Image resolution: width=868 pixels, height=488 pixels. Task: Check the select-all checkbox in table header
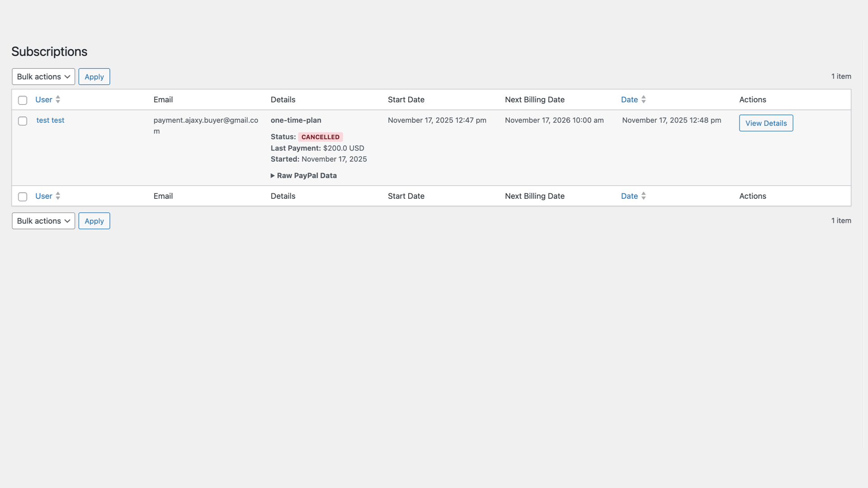pos(23,100)
